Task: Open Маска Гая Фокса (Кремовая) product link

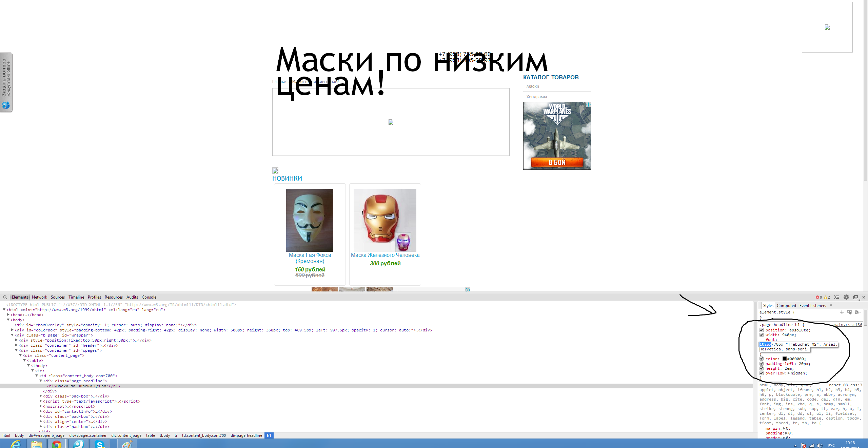Action: point(310,258)
